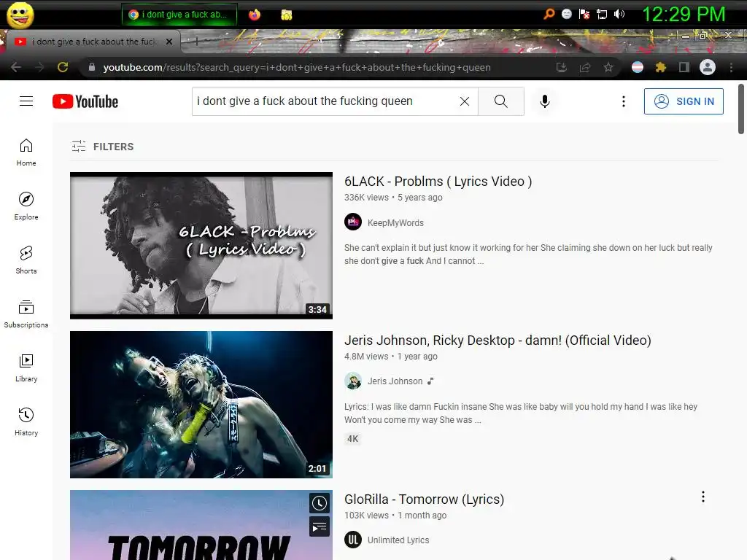Open Library in the sidebar

point(26,367)
